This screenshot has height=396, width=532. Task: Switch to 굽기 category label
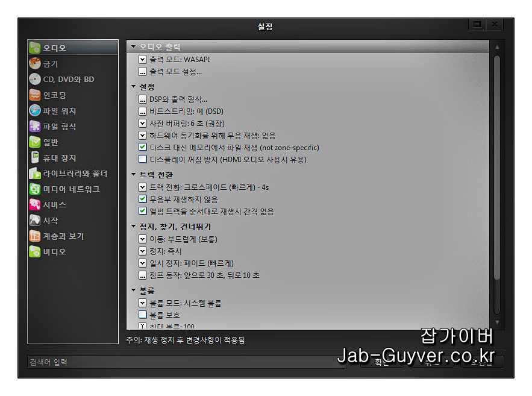tap(51, 63)
